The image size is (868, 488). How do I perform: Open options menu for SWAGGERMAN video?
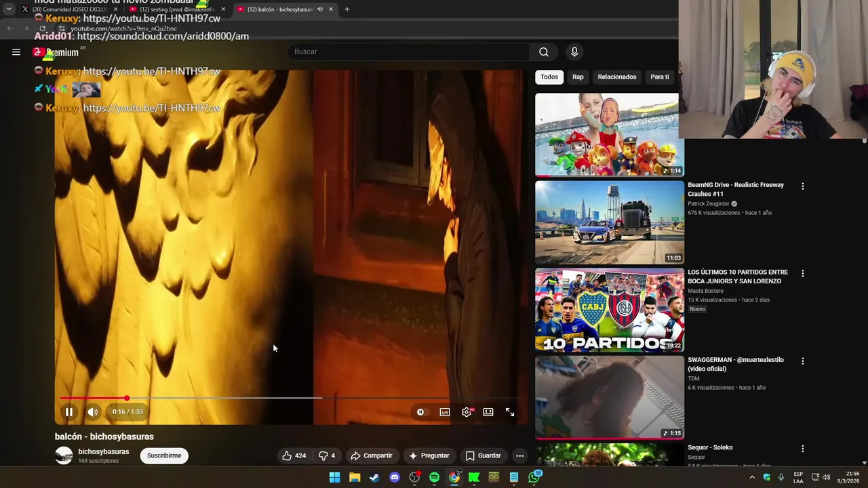click(803, 361)
